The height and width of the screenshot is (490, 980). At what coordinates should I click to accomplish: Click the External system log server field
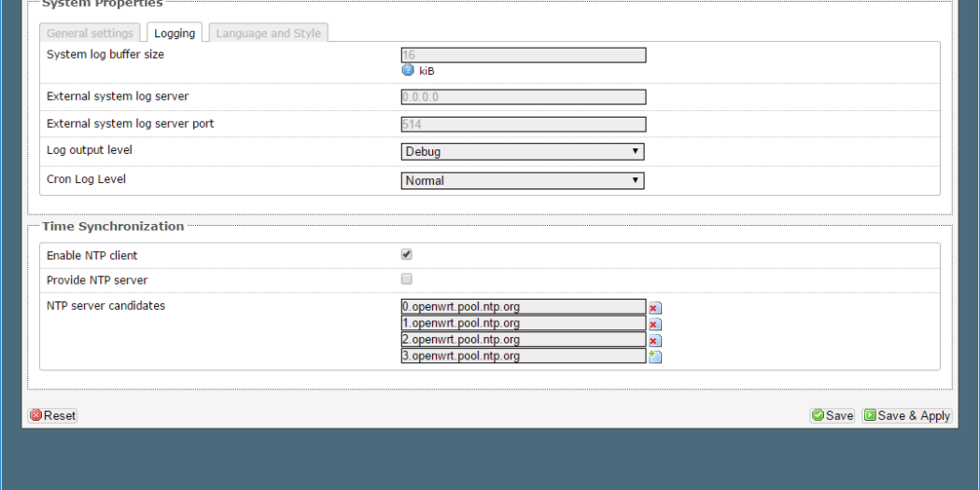523,96
